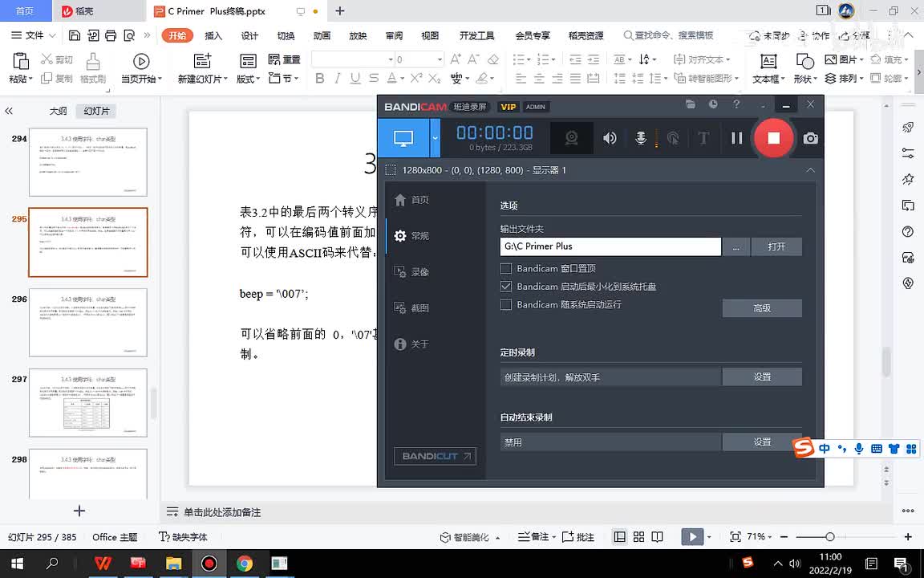This screenshot has height=578, width=924.
Task: Open the 审阅 ribbon tab
Action: pos(395,35)
